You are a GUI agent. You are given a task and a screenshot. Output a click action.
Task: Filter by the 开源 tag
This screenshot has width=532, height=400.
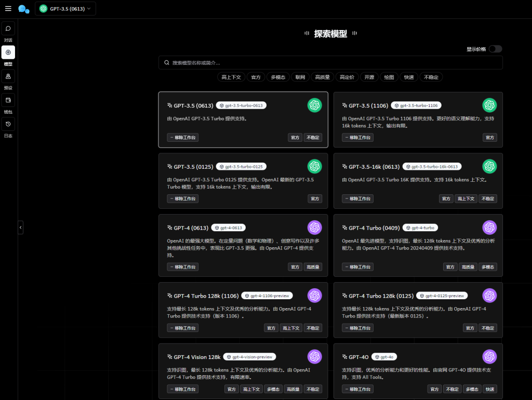pos(369,77)
